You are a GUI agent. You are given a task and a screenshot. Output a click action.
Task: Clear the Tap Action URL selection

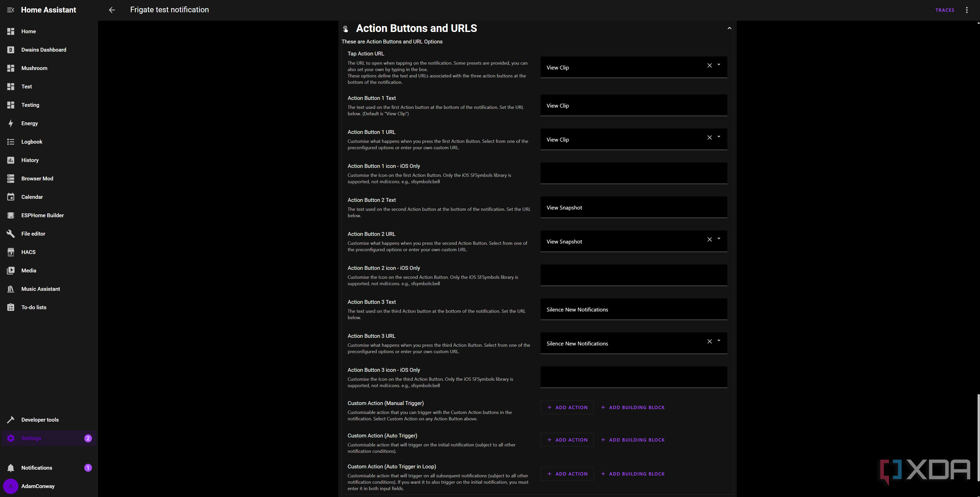pos(710,65)
